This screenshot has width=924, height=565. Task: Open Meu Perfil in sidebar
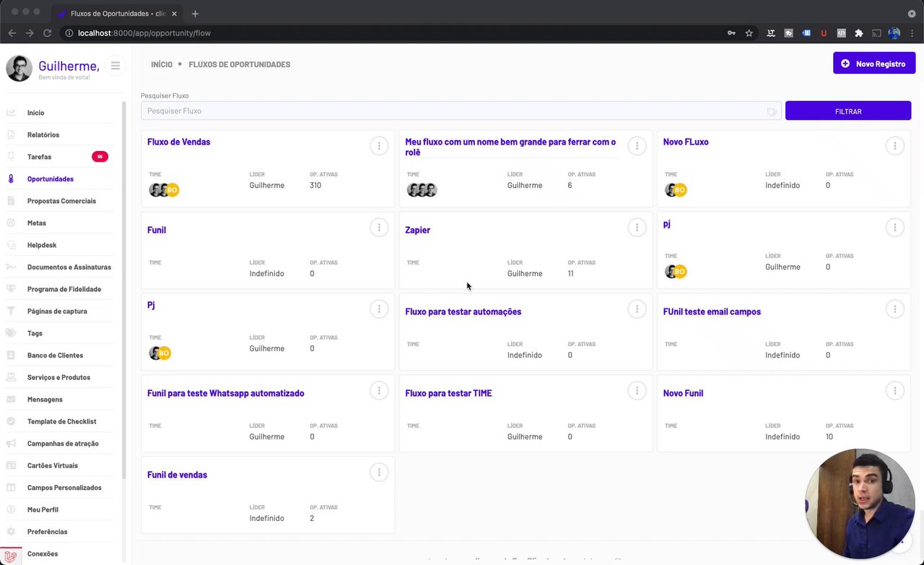[43, 510]
